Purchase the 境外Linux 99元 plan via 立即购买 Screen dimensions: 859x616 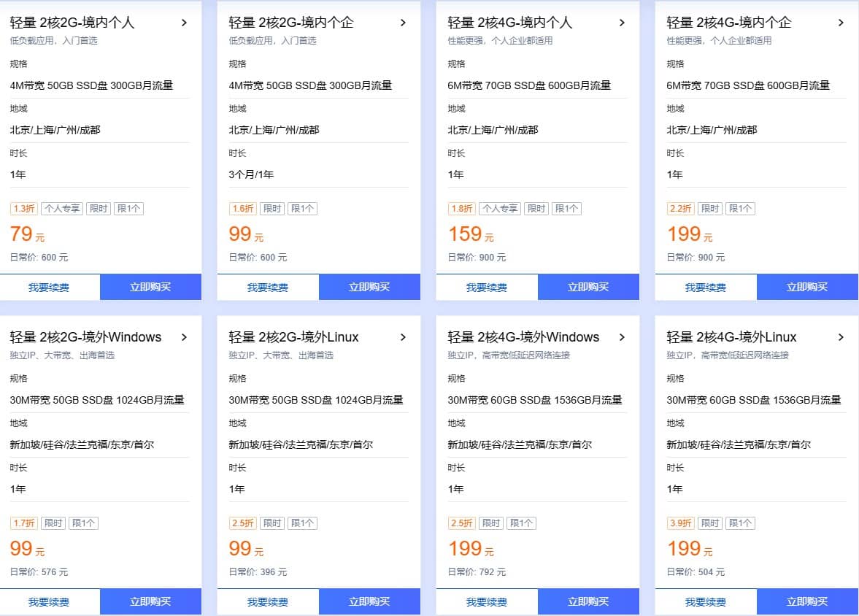(369, 601)
